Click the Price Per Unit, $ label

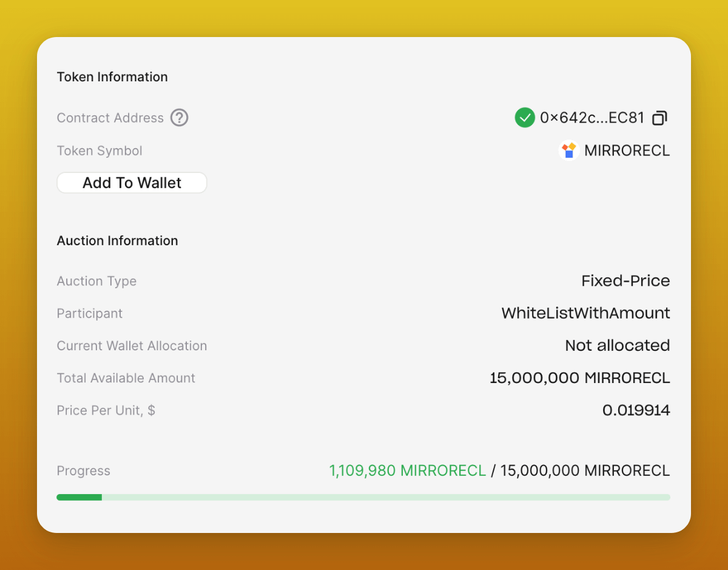106,410
